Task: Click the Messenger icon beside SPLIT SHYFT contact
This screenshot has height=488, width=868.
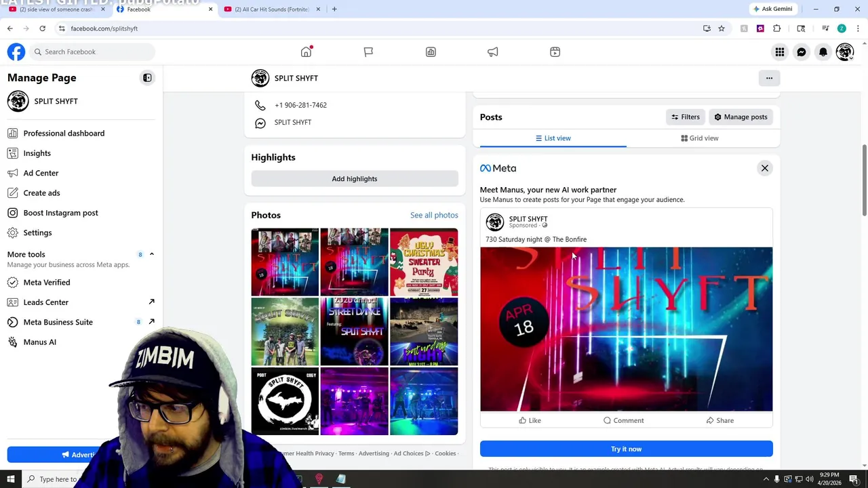Action: pos(260,123)
